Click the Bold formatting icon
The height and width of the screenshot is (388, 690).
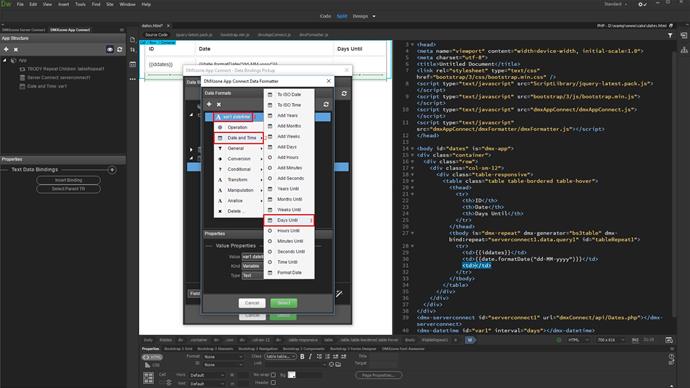302,357
